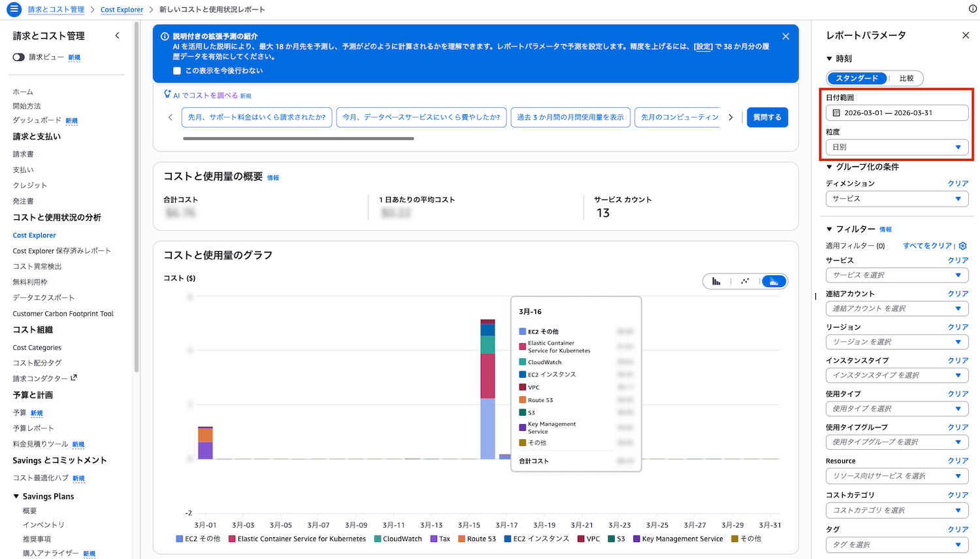Close the report parameters panel

coord(966,35)
